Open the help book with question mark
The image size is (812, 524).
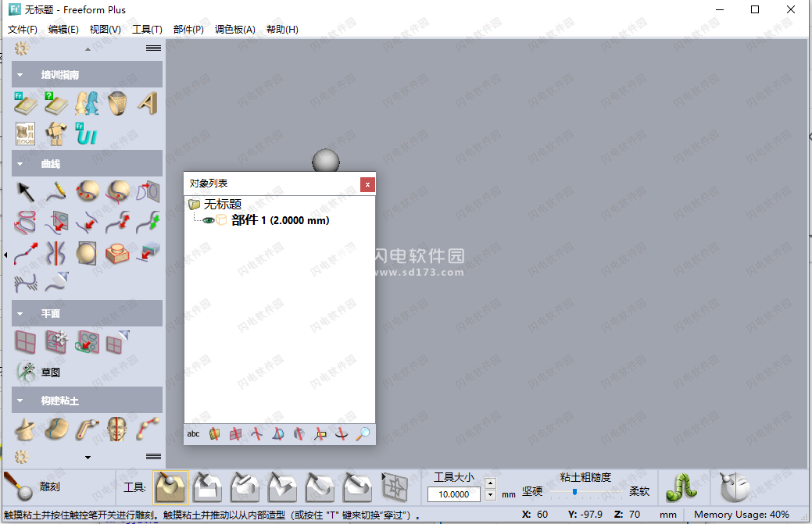[x=56, y=103]
